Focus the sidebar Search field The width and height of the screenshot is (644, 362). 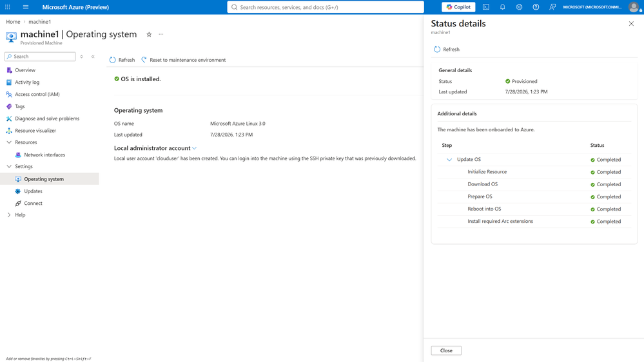pyautogui.click(x=40, y=57)
